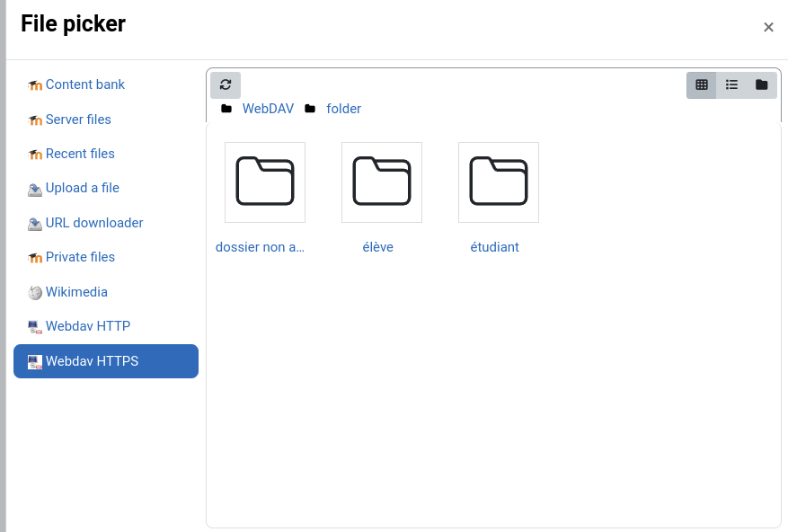Select the Content bank repository
The width and height of the screenshot is (788, 532).
coord(106,84)
